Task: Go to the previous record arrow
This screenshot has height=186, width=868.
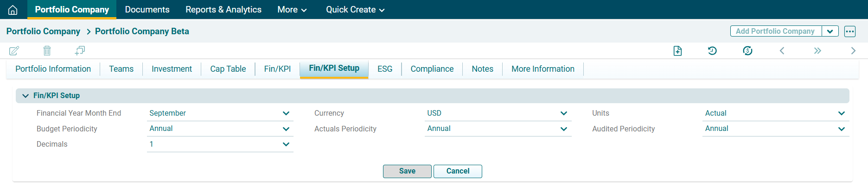Action: point(782,51)
